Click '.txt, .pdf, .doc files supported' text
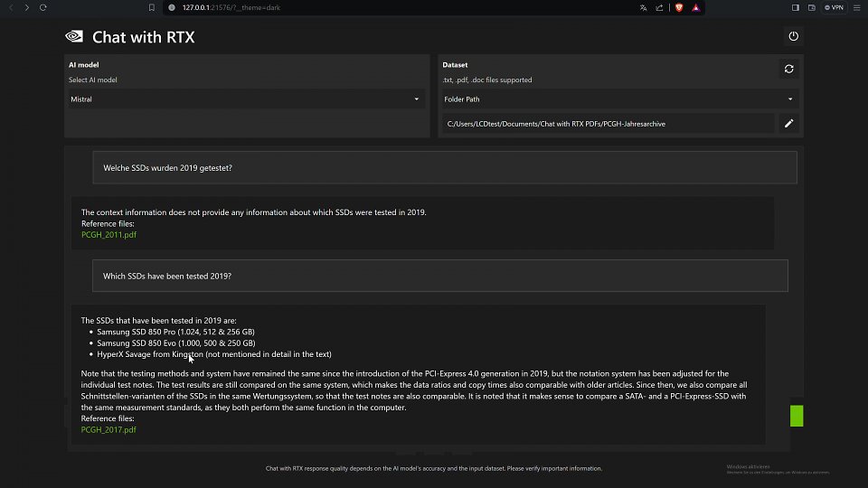Screen dimensions: 868x488 [x=487, y=80]
